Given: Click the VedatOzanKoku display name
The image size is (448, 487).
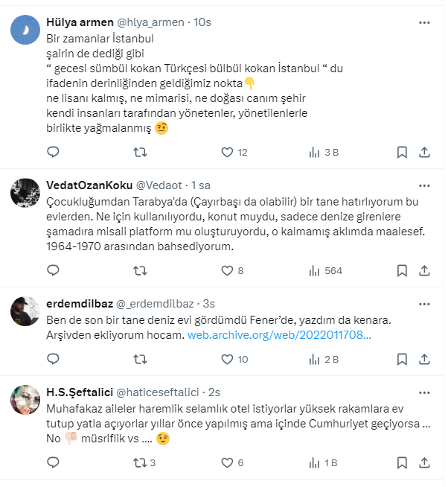Looking at the screenshot, I should tap(89, 185).
